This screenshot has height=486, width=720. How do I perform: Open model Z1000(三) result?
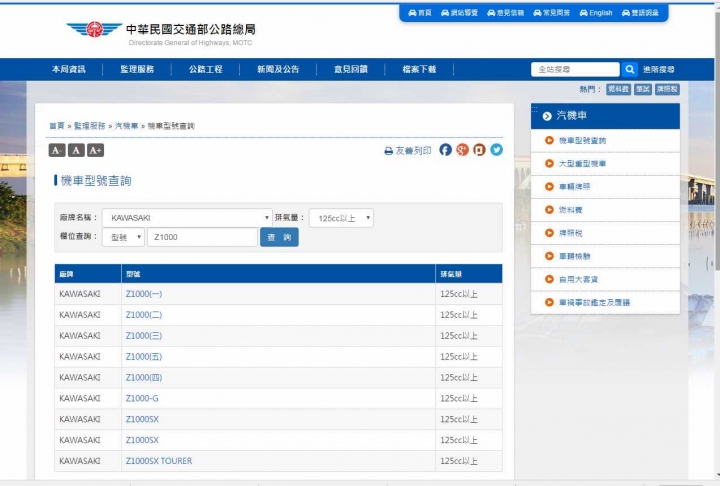click(144, 336)
